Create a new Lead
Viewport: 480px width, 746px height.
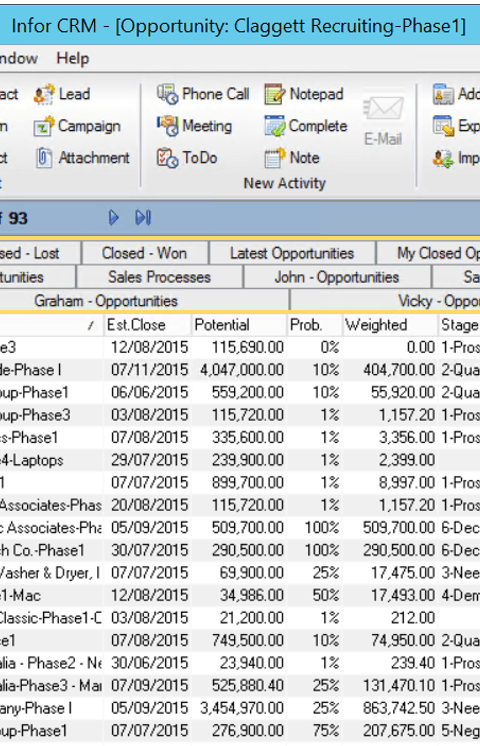click(x=62, y=94)
